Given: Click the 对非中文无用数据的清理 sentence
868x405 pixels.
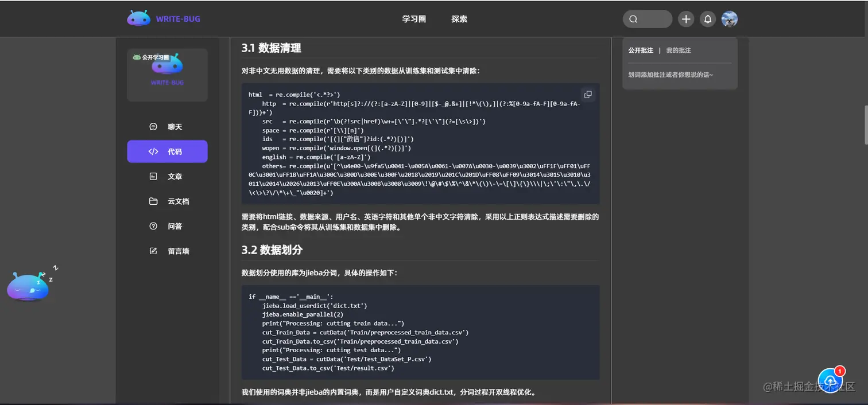Looking at the screenshot, I should (x=361, y=71).
